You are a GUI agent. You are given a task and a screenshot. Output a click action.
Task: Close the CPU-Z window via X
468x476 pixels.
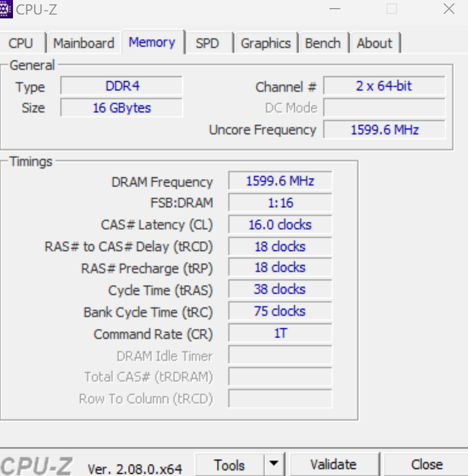point(449,9)
